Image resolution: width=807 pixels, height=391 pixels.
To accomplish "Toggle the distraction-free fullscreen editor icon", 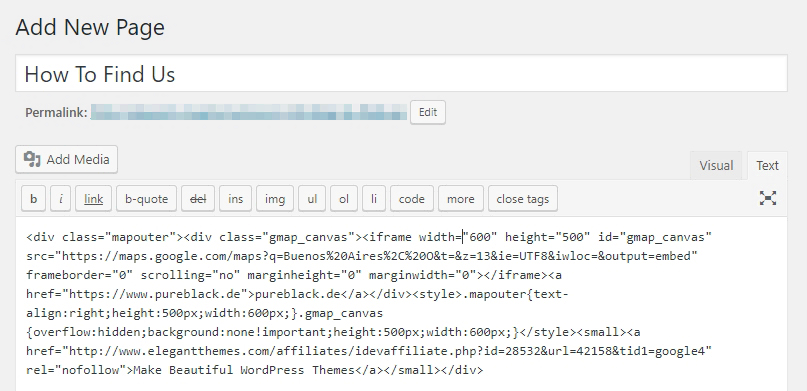I will coord(767,199).
